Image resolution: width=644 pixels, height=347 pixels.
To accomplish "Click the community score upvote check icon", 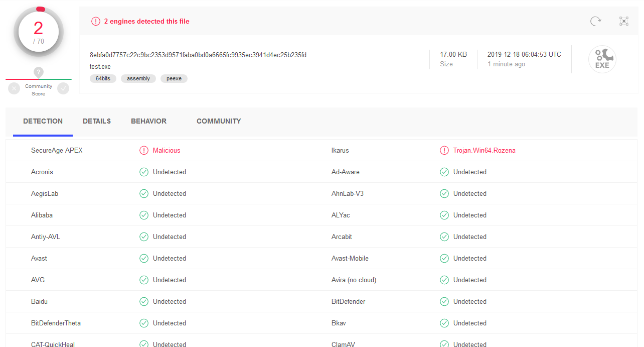I will pos(63,88).
